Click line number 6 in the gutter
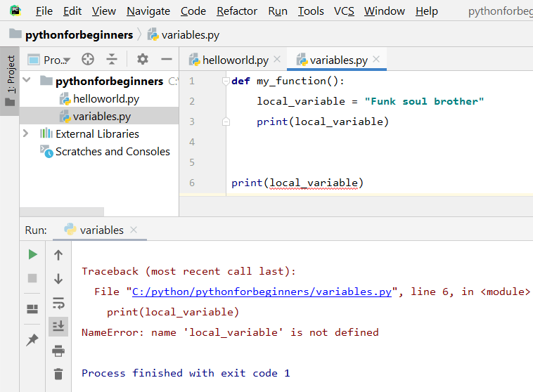This screenshot has width=533, height=392. click(192, 183)
